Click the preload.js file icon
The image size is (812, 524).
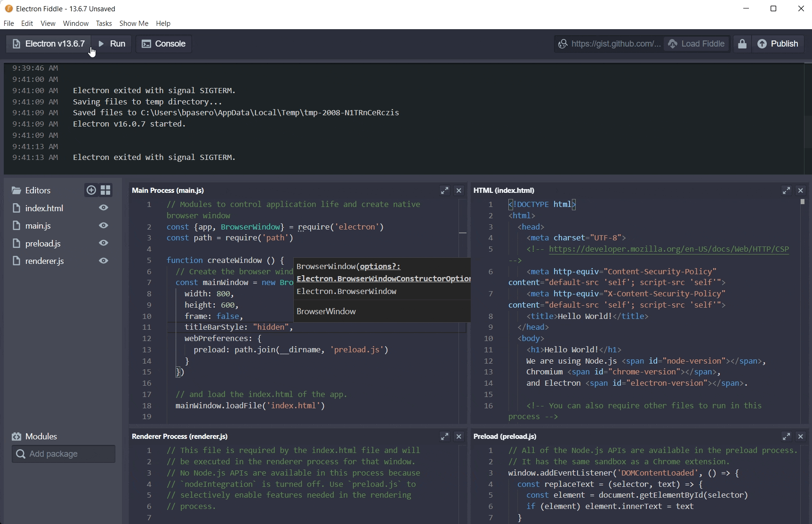pyautogui.click(x=16, y=243)
